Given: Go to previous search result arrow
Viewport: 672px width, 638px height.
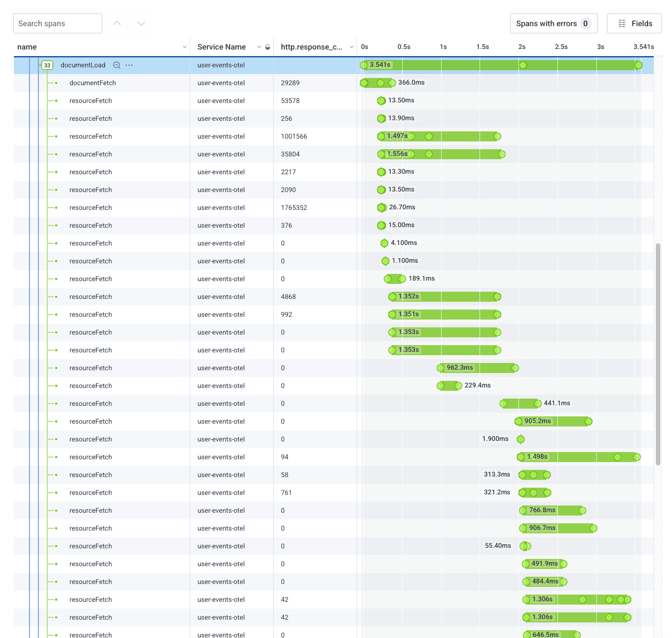Looking at the screenshot, I should [117, 23].
